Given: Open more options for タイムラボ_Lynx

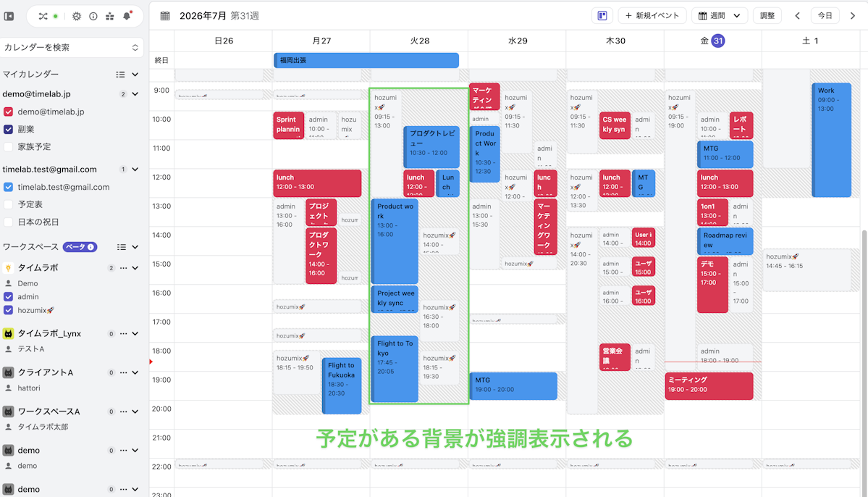Looking at the screenshot, I should (124, 333).
